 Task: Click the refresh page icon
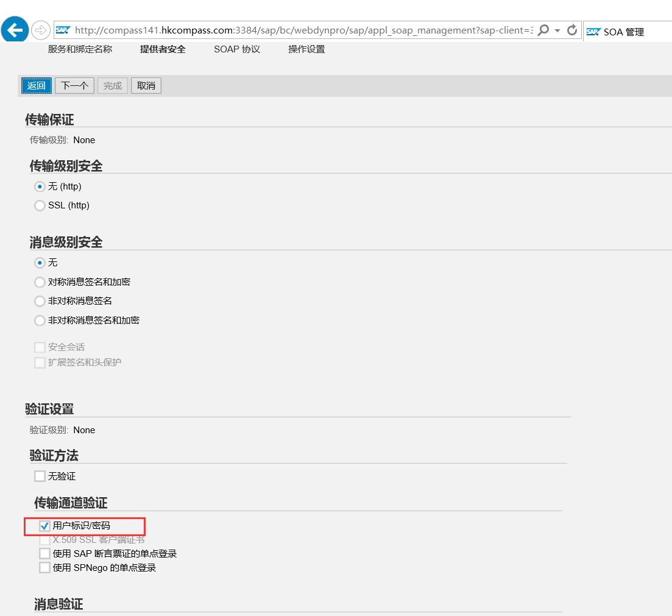(x=571, y=30)
